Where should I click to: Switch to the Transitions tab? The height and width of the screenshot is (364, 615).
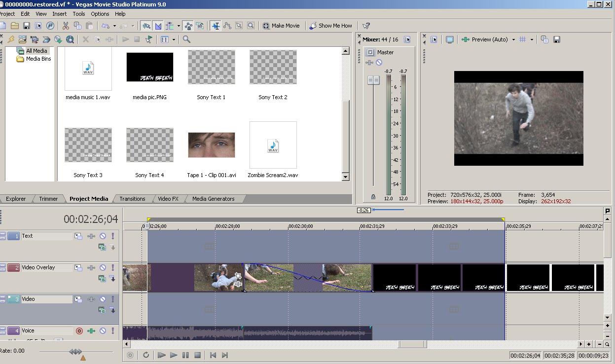click(132, 199)
